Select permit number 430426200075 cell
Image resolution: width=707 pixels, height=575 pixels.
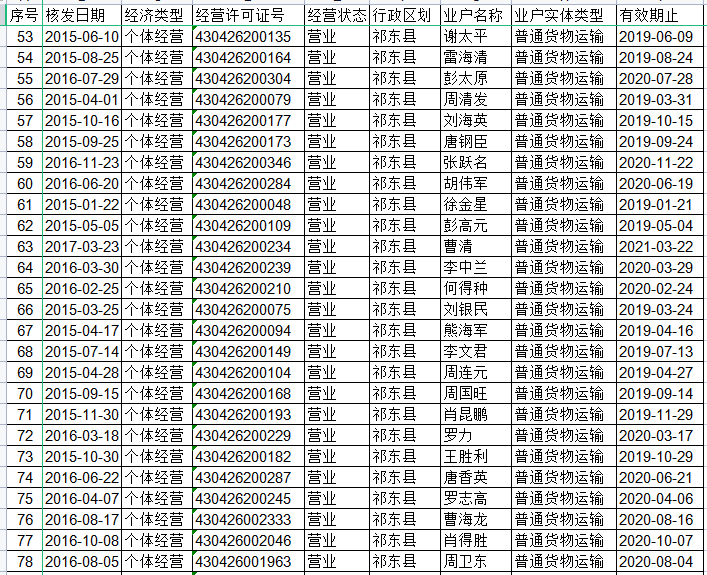[x=245, y=309]
